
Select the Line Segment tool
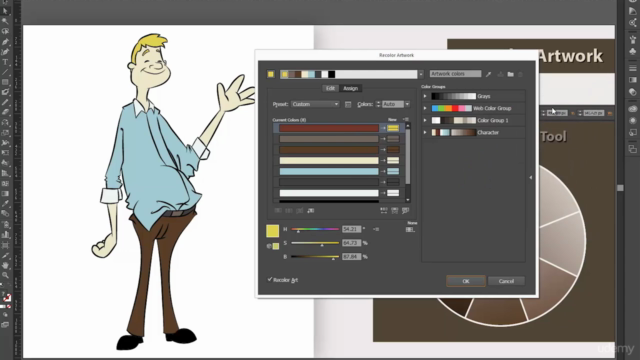coord(5,72)
